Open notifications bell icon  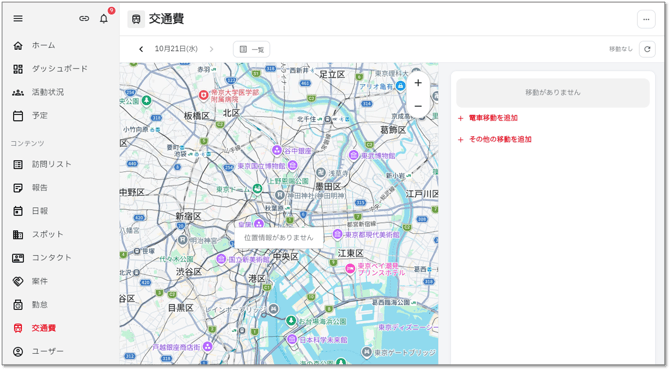pyautogui.click(x=104, y=18)
